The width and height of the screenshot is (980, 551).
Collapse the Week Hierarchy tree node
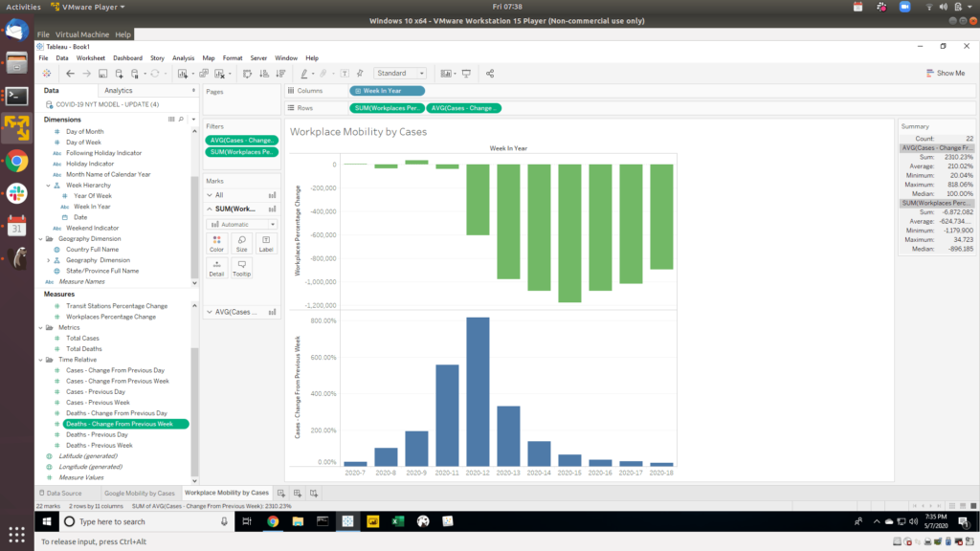point(48,185)
